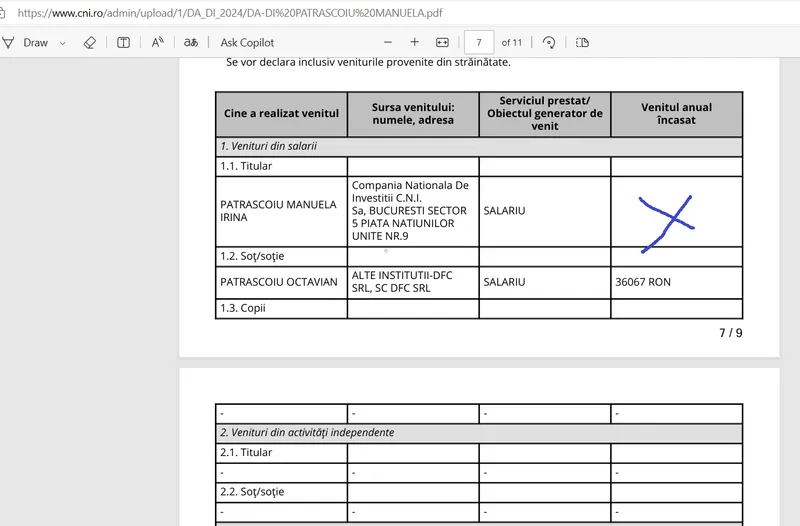Open the Draw tool options dropdown

[x=63, y=43]
